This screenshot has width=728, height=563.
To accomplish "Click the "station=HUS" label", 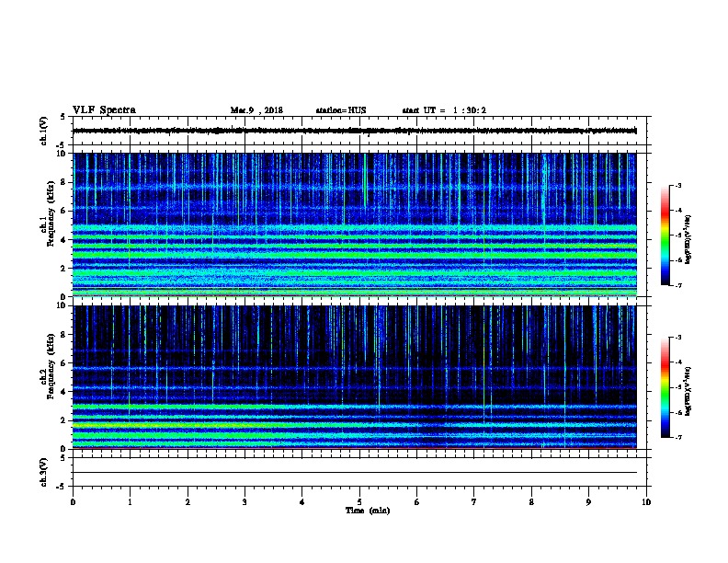I will click(x=341, y=110).
